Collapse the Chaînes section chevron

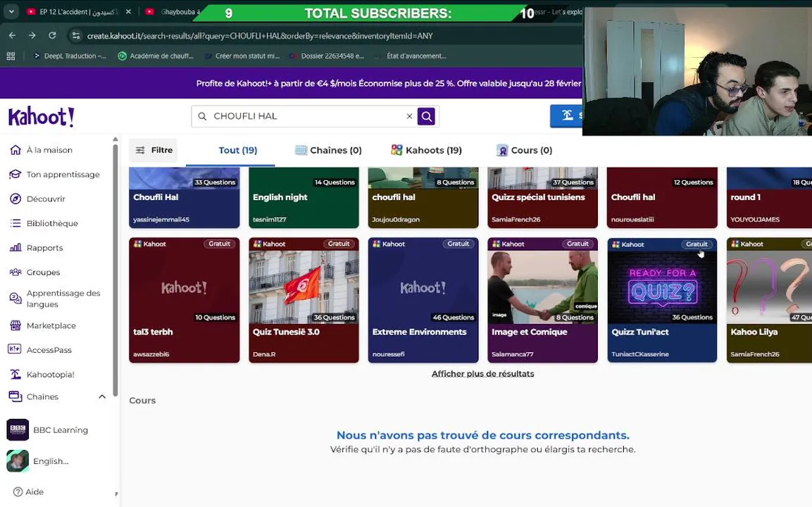point(102,396)
